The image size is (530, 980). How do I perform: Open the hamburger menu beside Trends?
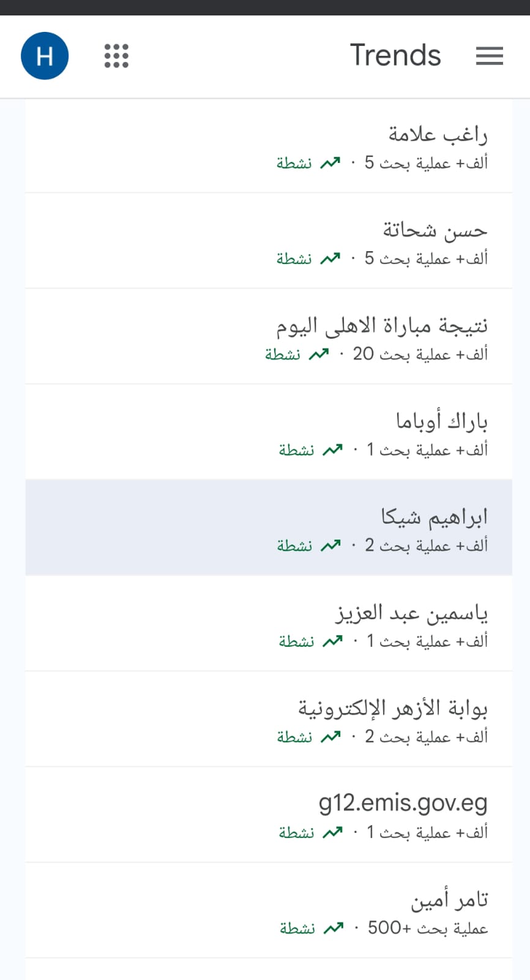490,56
